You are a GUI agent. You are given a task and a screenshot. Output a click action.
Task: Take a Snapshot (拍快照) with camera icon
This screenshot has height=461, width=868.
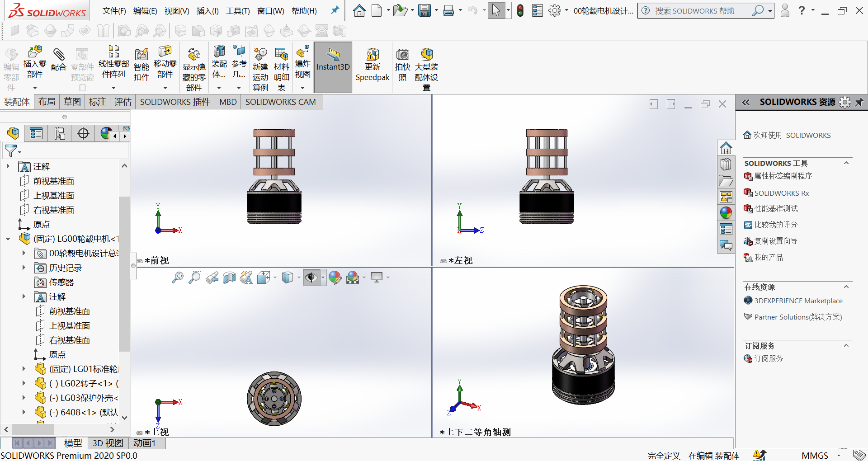403,65
